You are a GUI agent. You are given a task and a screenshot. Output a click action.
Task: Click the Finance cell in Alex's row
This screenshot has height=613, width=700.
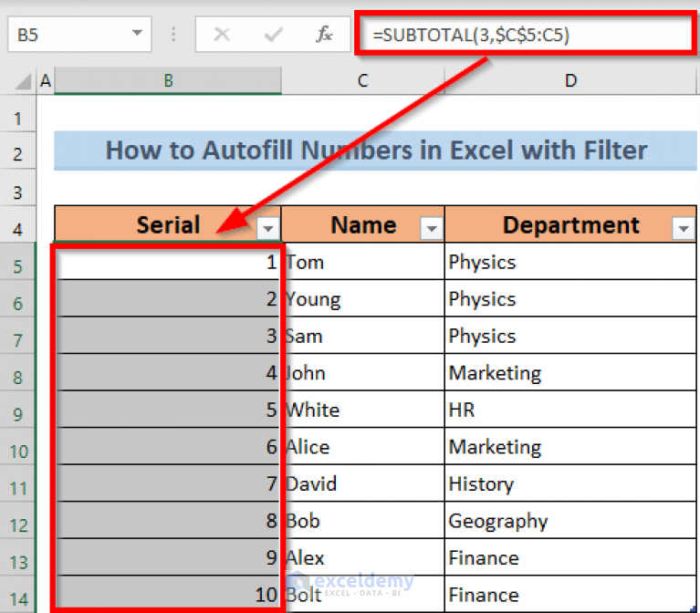click(x=570, y=557)
